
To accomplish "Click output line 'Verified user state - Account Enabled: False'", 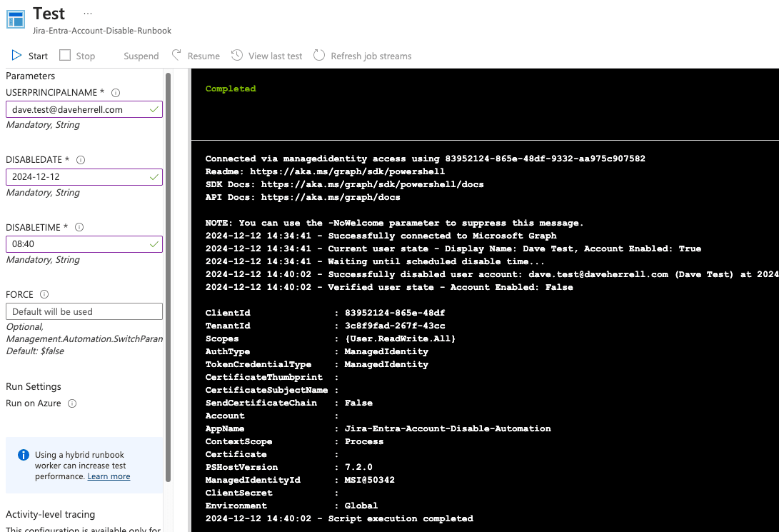I will (389, 287).
